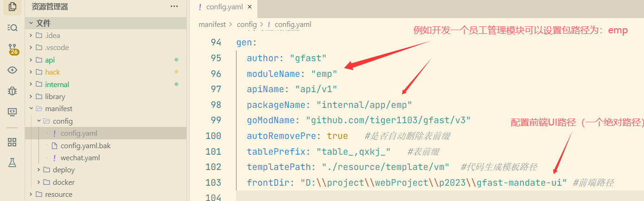The height and width of the screenshot is (201, 644).
Task: Expand the internal folder
Action: click(57, 84)
